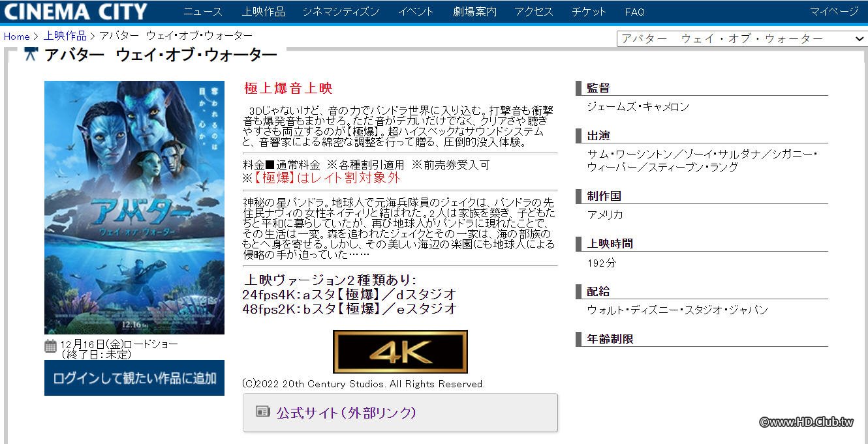Expand the movie title dropdown selector
The image size is (868, 444).
point(742,38)
